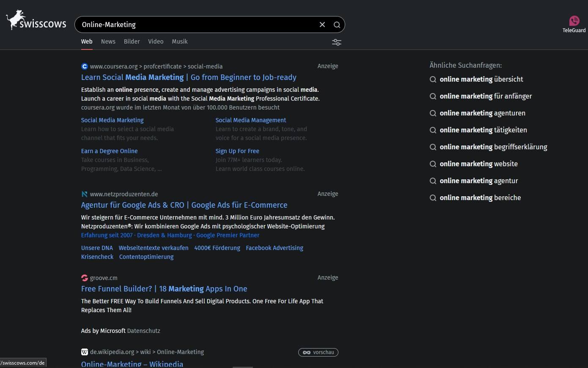The width and height of the screenshot is (588, 368).
Task: Click magnifier icon beside 'online marketing tätigkeiten'
Action: [x=433, y=130]
